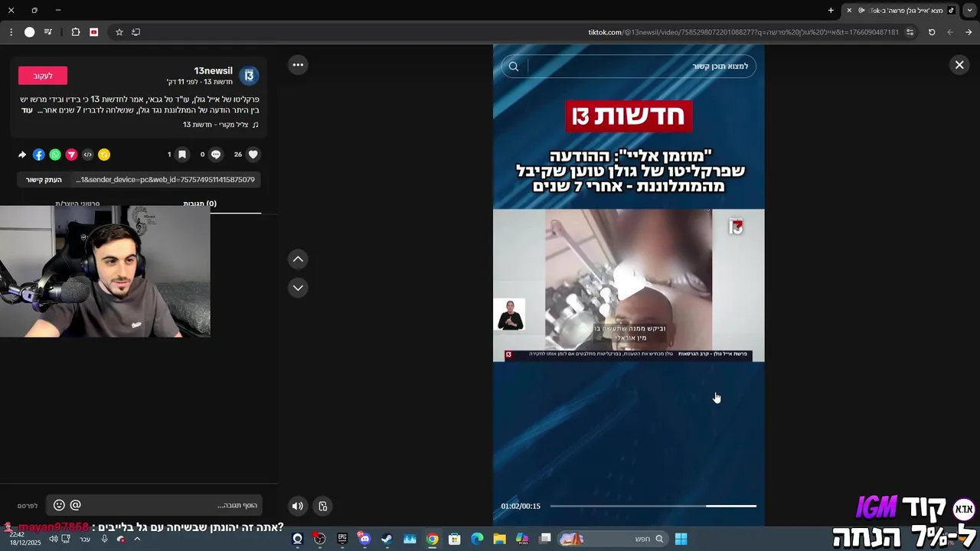Open more share options via the arrow icon
Screen dimensions: 980x551
(x=22, y=155)
